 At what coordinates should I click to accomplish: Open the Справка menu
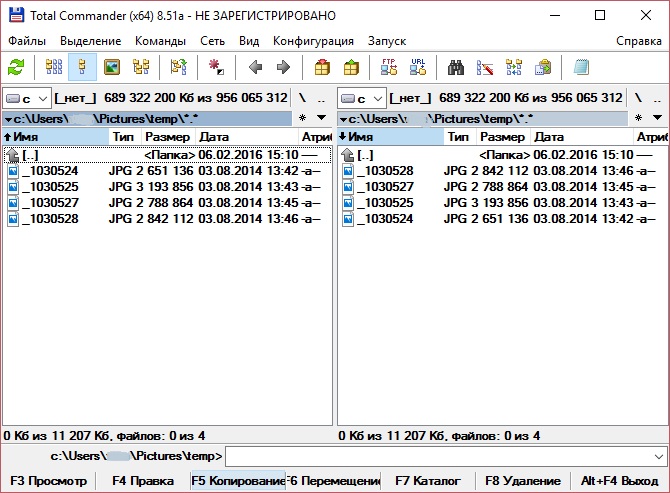[x=639, y=41]
